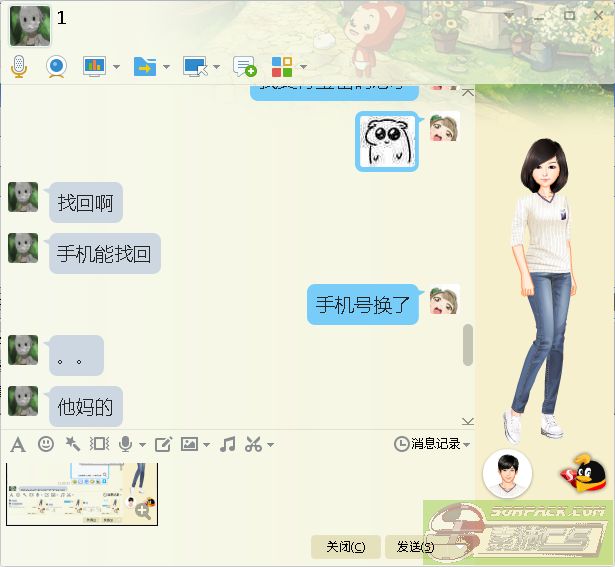Click the message bubble 找回啊

pos(86,202)
